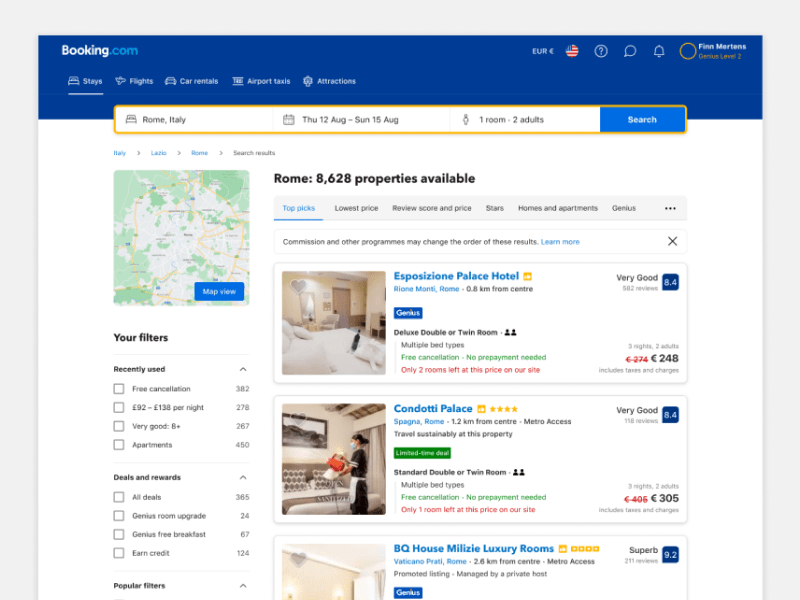800x600 pixels.
Task: Open the notifications bell icon
Action: (658, 51)
